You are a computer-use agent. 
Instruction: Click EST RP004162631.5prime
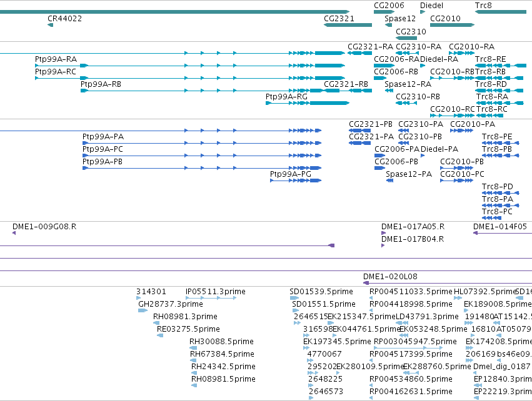(x=411, y=392)
